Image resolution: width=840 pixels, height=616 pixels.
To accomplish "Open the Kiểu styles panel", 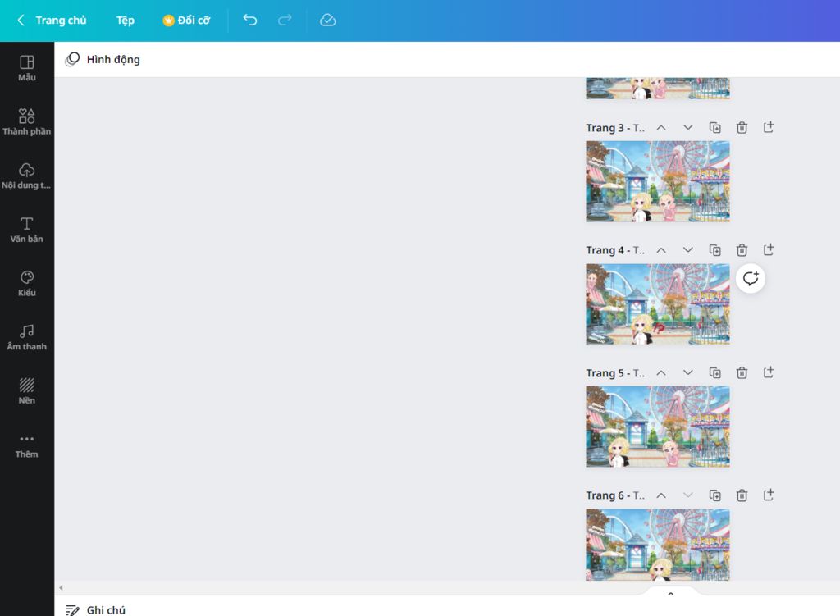I will coord(27,283).
